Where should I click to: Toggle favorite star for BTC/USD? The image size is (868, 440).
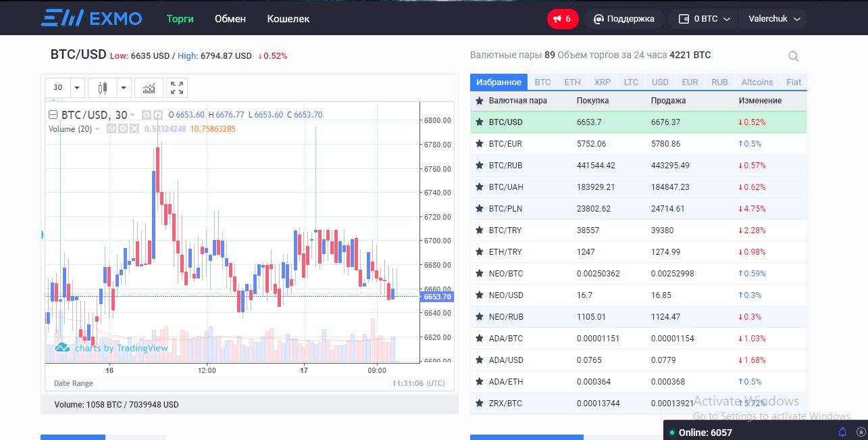click(x=480, y=122)
